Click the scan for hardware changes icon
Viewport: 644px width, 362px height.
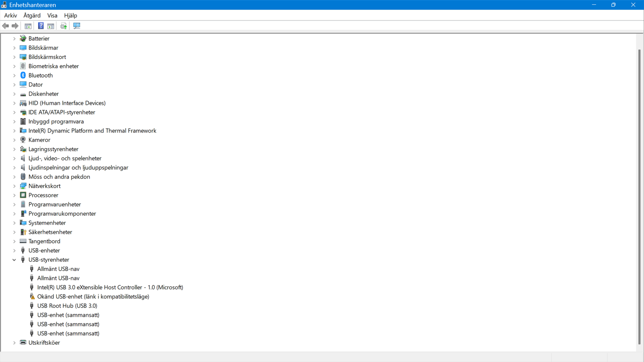[77, 26]
